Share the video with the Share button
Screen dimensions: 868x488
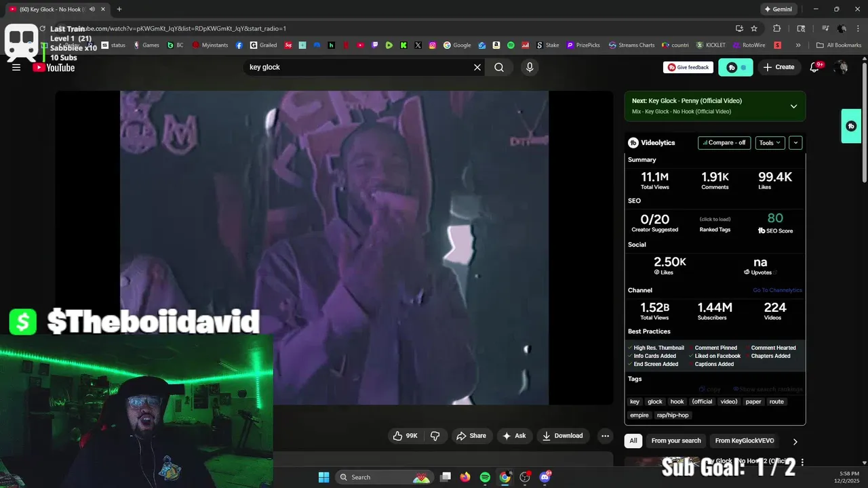(471, 436)
